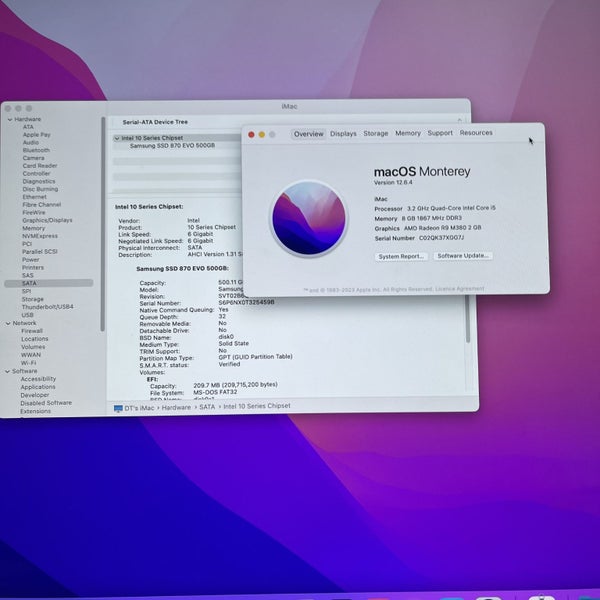Screen dimensions: 600x600
Task: Click Hardware in the bottom path bar
Action: [176, 408]
